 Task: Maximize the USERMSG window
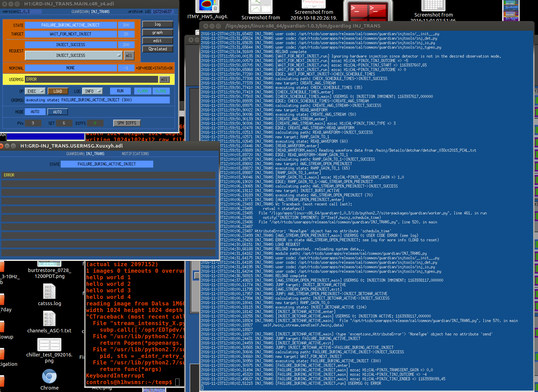(x=13, y=146)
